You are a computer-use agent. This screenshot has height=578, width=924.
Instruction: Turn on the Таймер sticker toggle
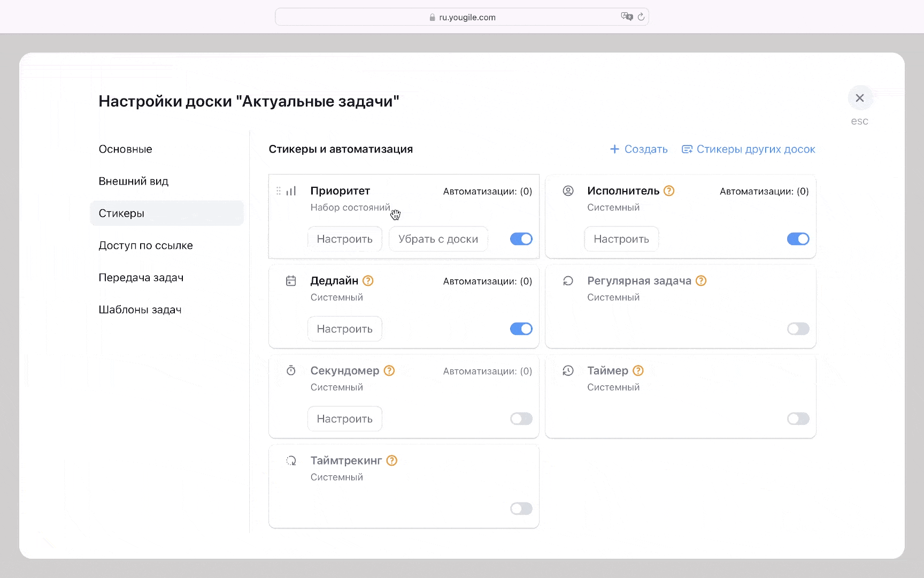[x=798, y=419]
